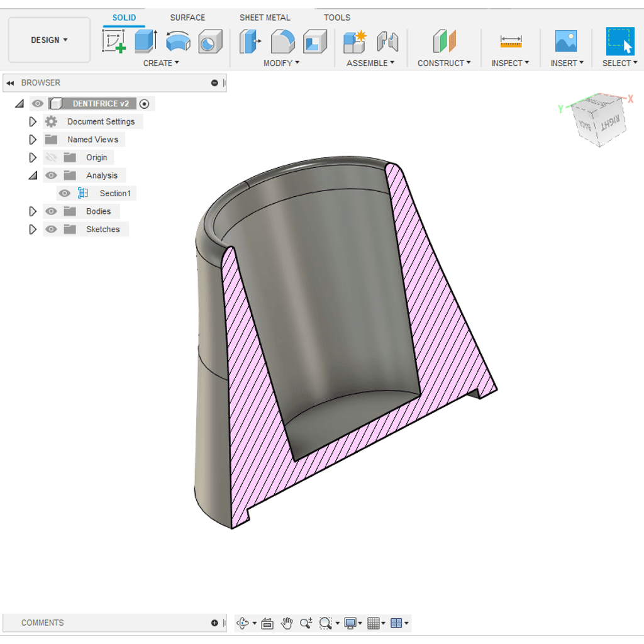Show the hidden Origin folder
644x644 pixels.
click(51, 157)
